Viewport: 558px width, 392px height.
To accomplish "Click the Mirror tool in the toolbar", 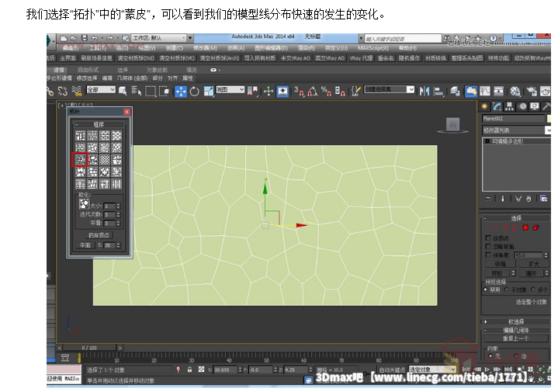I will (424, 91).
